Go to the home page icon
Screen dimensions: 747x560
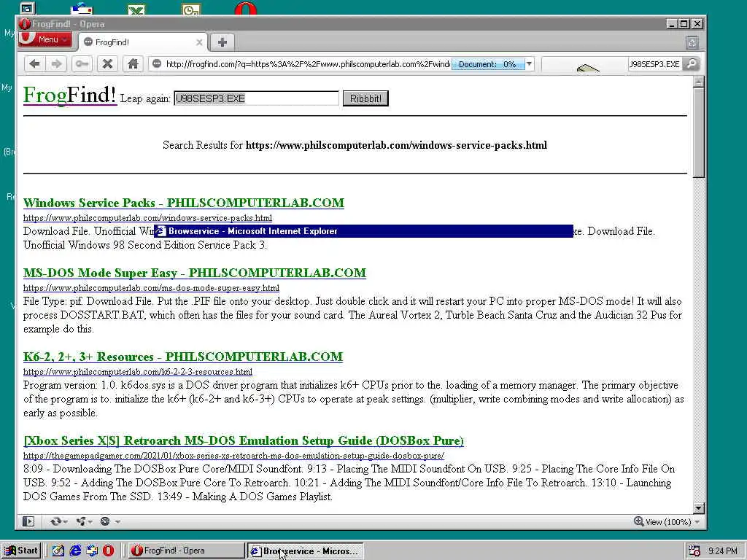[133, 64]
